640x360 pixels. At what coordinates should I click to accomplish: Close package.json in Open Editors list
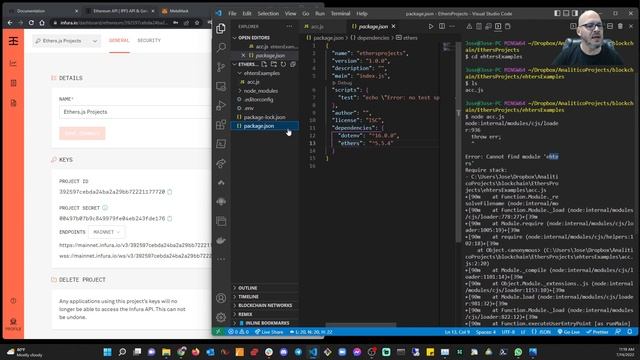[x=243, y=55]
